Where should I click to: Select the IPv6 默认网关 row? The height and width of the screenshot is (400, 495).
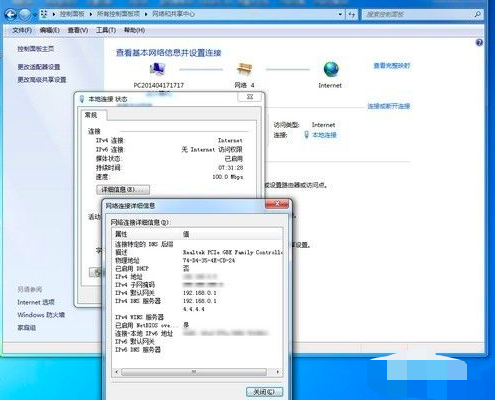click(197, 341)
